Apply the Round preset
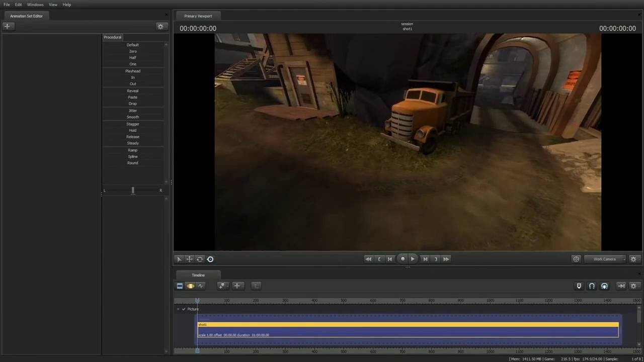The height and width of the screenshot is (362, 644). 133,163
